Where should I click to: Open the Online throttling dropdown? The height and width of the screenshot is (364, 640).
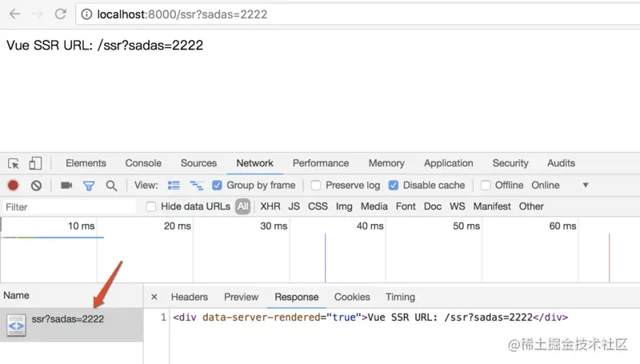pos(560,186)
